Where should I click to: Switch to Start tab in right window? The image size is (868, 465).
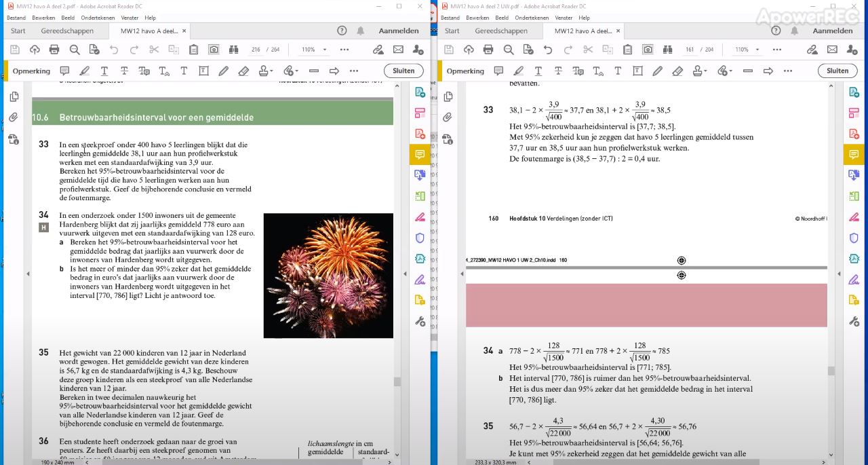pyautogui.click(x=452, y=31)
